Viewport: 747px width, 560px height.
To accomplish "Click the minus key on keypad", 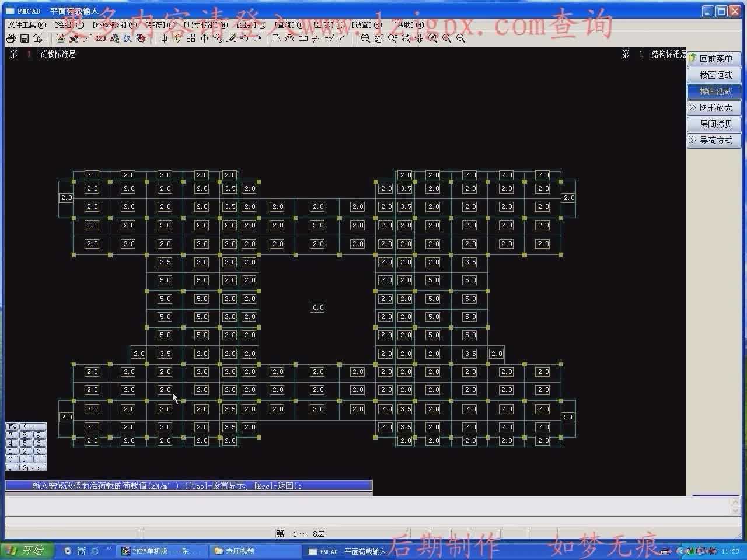I will (x=40, y=459).
